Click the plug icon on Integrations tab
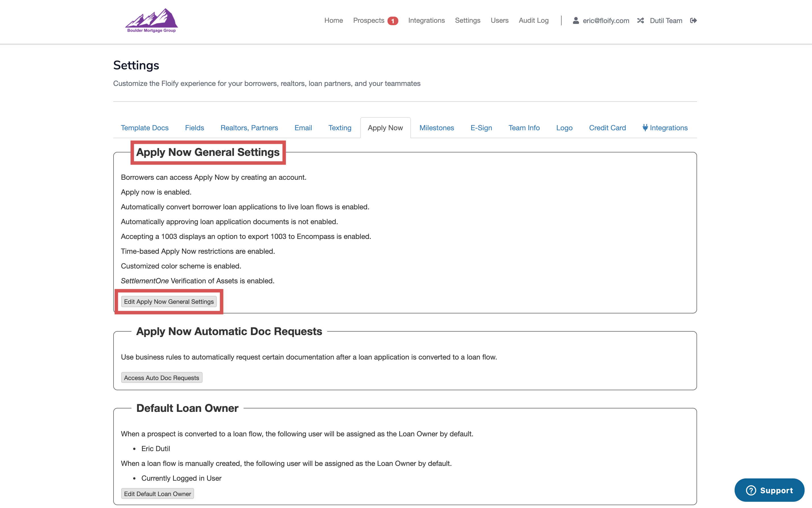The width and height of the screenshot is (812, 508). click(646, 127)
